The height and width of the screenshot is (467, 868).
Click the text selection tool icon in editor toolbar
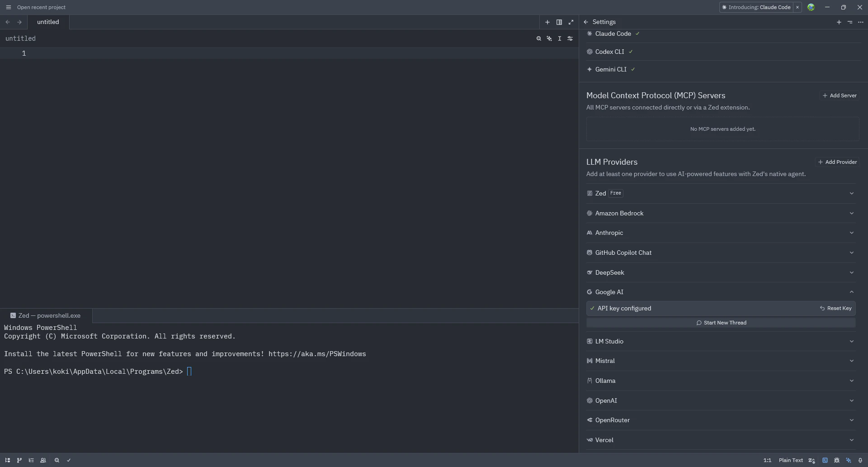tap(560, 38)
